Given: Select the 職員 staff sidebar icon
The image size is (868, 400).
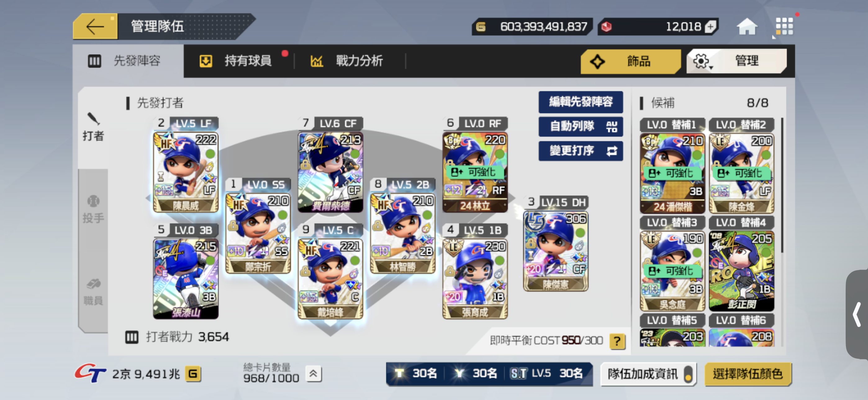Looking at the screenshot, I should pos(93,291).
